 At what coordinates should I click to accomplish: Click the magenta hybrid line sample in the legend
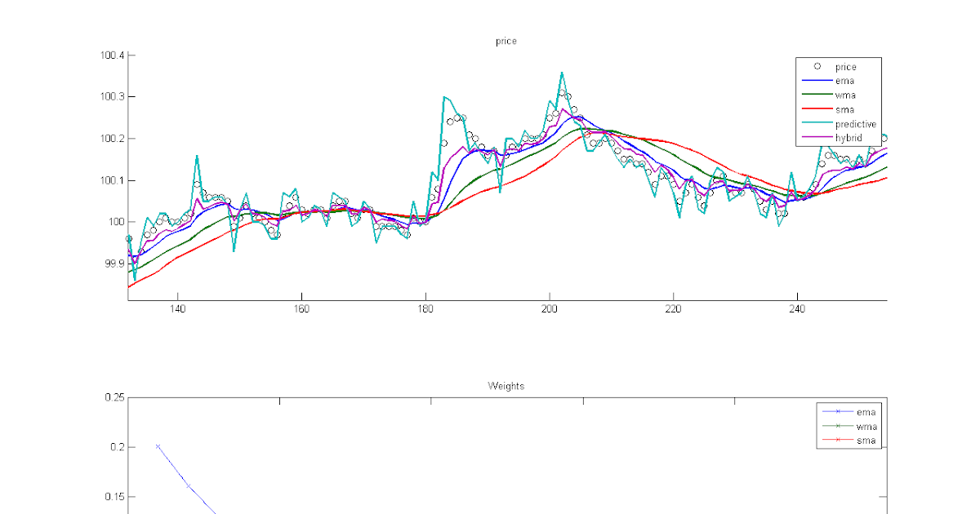pyautogui.click(x=816, y=138)
